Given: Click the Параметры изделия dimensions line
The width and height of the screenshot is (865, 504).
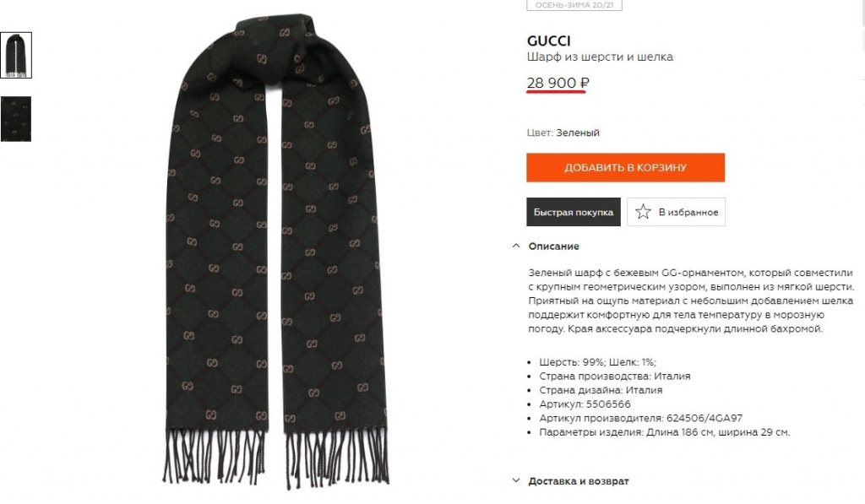Looking at the screenshot, I should [665, 432].
